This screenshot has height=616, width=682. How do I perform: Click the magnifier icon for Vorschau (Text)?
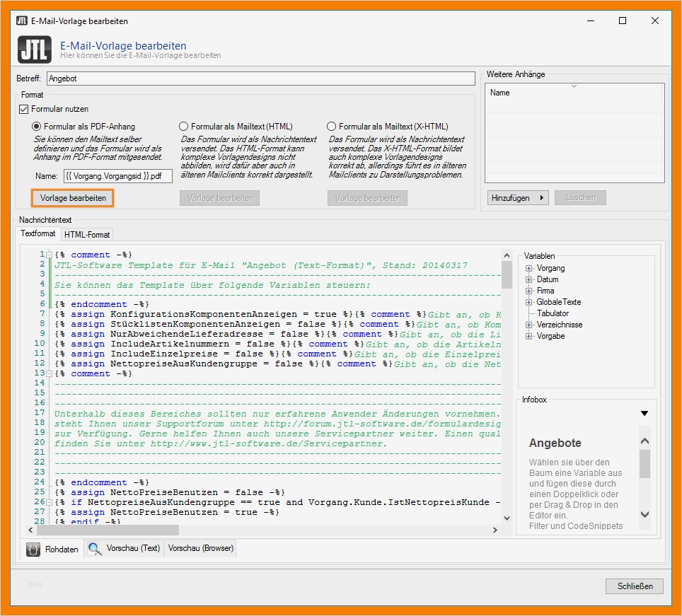pyautogui.click(x=93, y=548)
